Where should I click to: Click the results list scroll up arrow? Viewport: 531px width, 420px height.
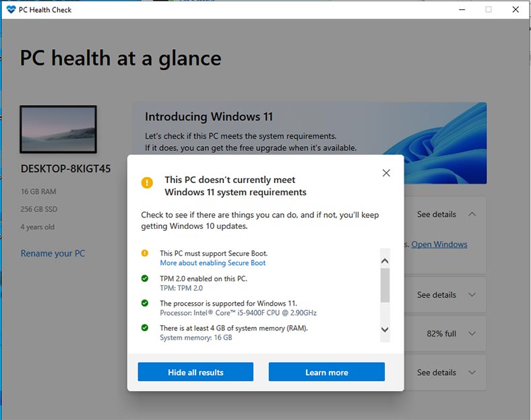385,261
